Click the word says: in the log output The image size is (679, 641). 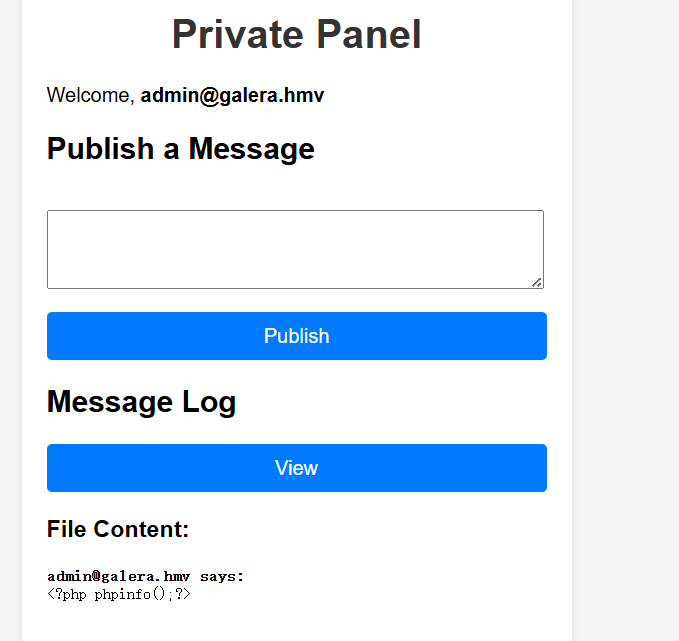[222, 577]
